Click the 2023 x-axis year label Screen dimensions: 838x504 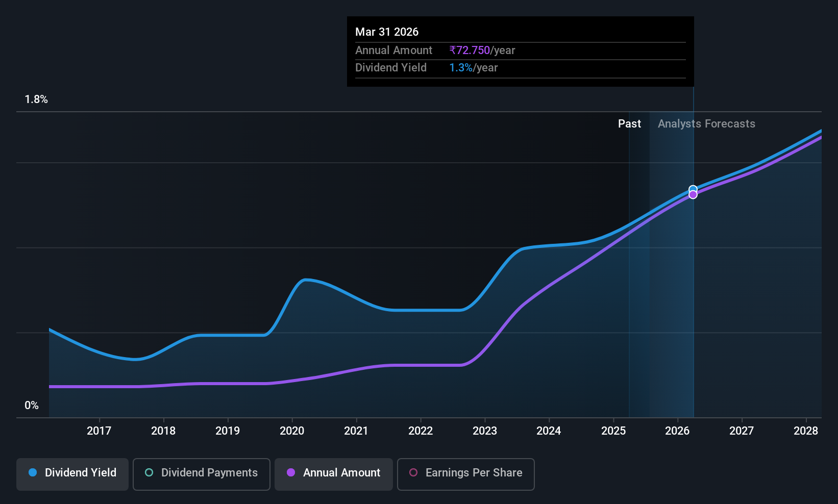point(485,431)
